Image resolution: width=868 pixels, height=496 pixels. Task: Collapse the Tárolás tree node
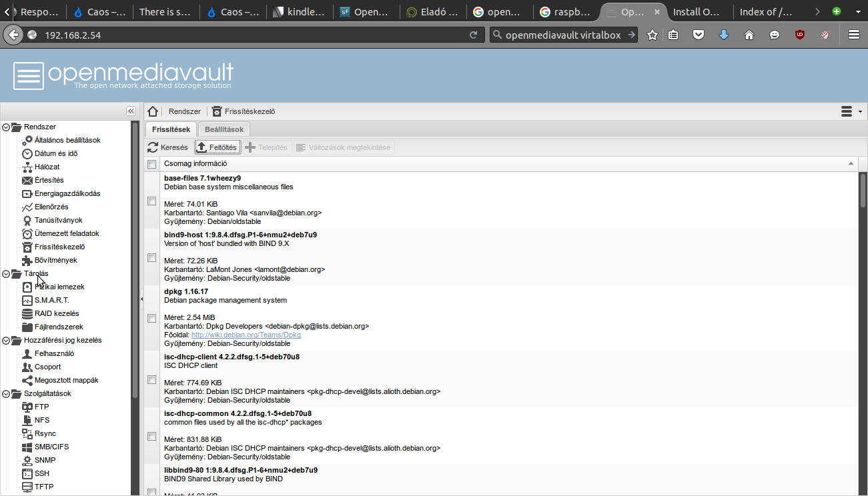6,273
